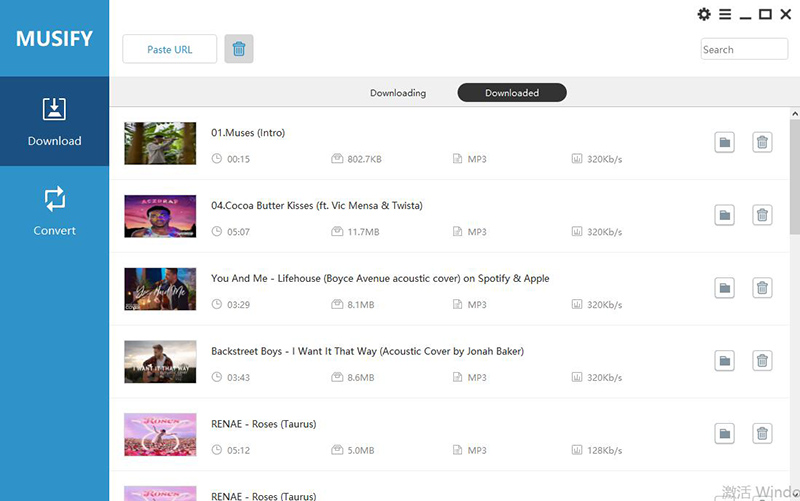Click the 8.6MB file size
This screenshot has width=800, height=501.
pos(361,378)
